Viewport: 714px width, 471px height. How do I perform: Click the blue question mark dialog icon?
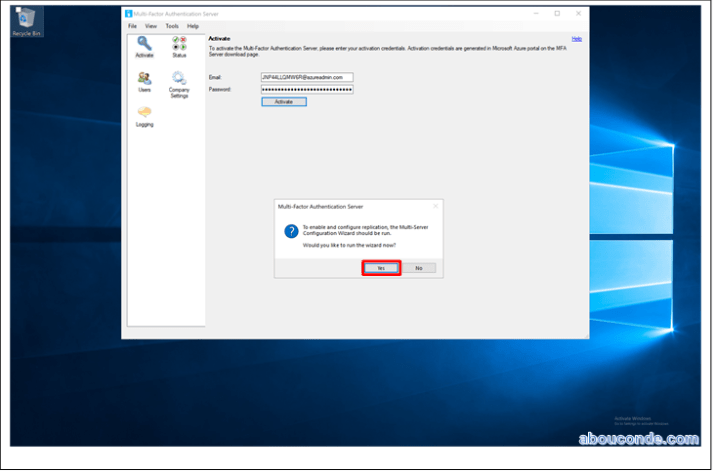291,231
